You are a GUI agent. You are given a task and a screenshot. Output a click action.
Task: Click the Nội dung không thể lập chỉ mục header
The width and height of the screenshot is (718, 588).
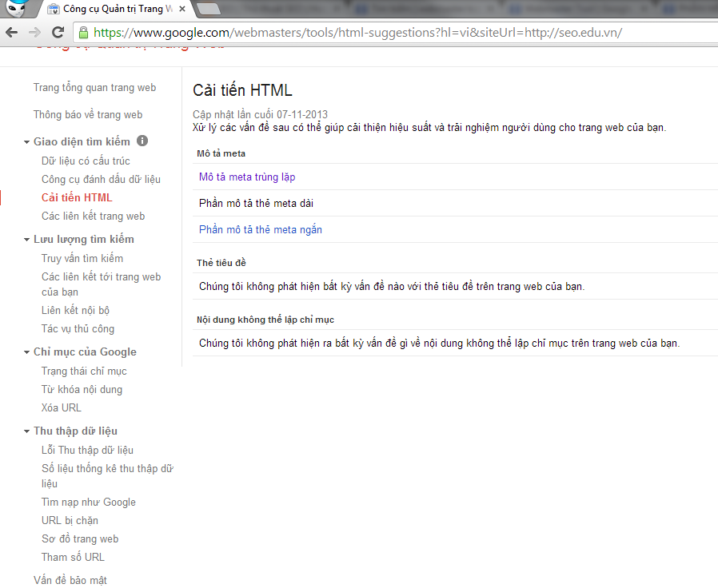pos(265,320)
